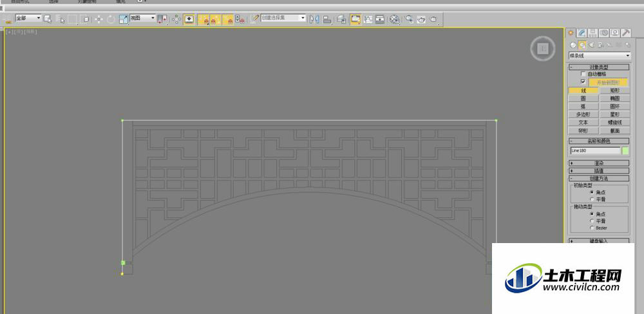Screen dimensions: 644x314
Task: Select the 圆环 donut shape button
Action: (x=614, y=106)
